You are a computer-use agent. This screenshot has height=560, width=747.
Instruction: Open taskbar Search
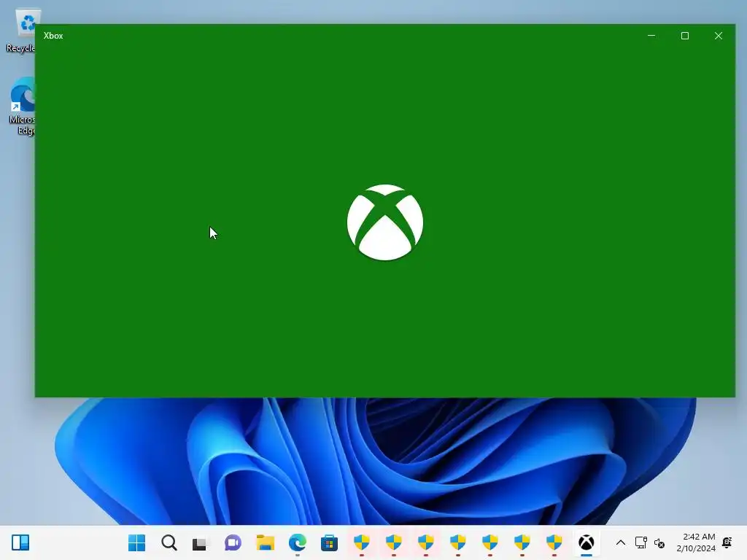[169, 542]
